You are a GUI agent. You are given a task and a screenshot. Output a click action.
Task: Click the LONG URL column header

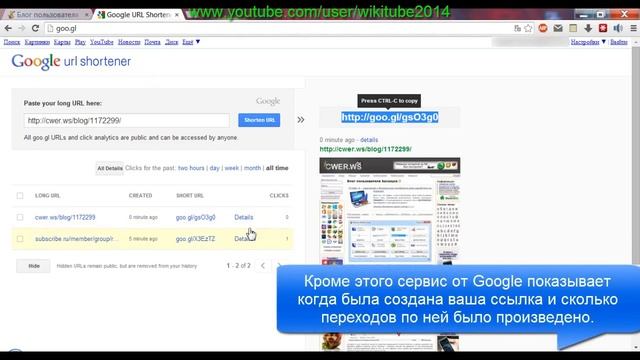48,196
